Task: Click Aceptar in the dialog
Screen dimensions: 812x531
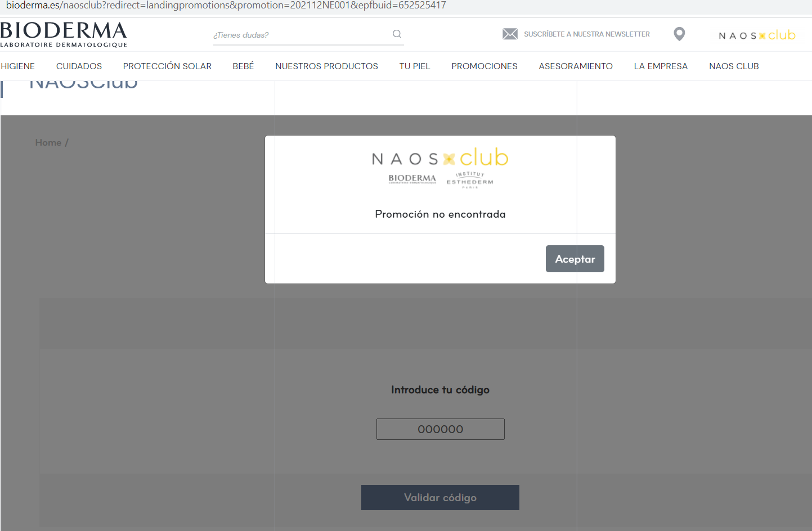Action: [575, 259]
